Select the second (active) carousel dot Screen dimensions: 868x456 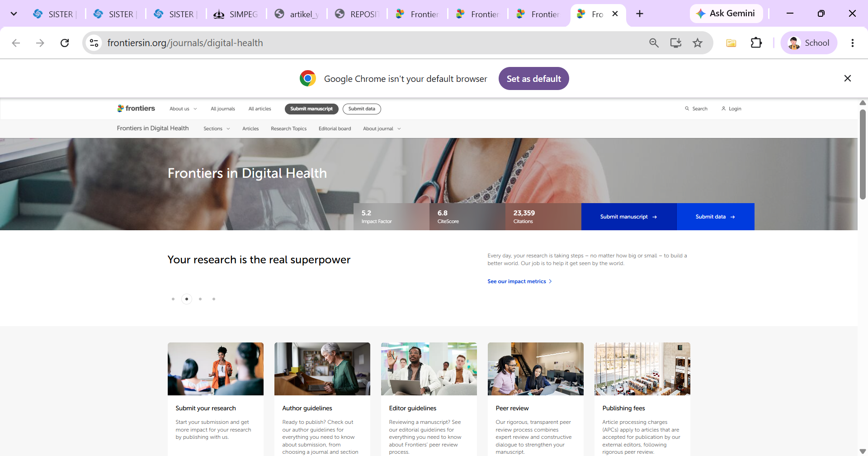187,299
